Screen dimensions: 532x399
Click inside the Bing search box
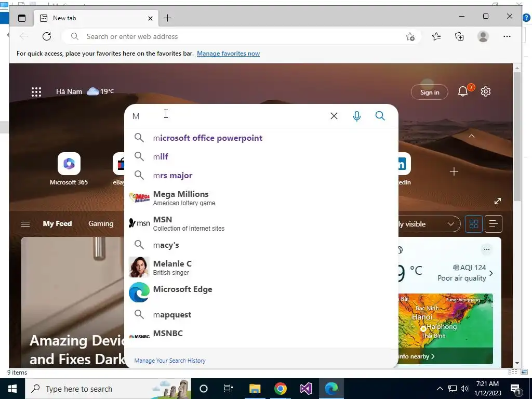(x=228, y=116)
